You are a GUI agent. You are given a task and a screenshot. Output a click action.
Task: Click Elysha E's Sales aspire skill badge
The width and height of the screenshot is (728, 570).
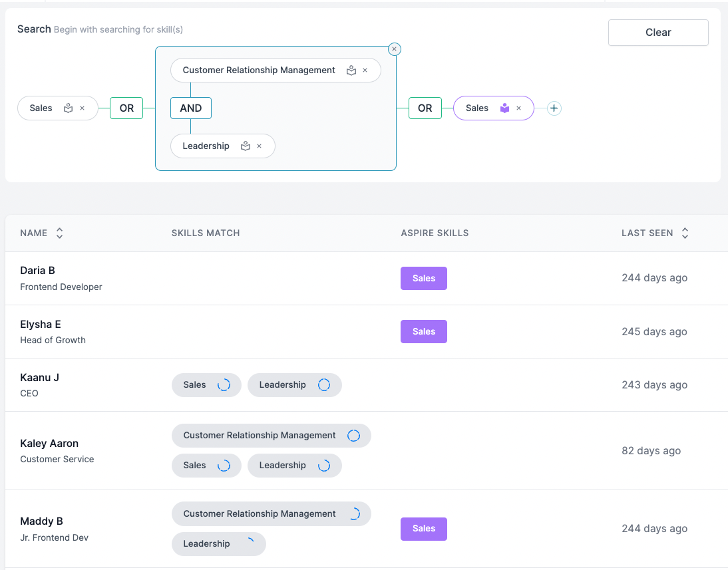coord(424,331)
